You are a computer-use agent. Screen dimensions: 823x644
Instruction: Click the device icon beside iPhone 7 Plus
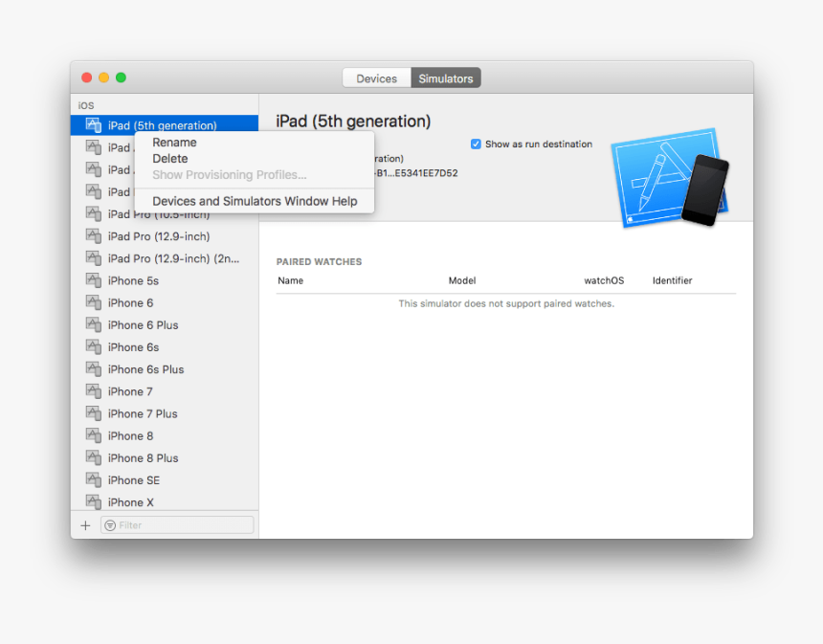pyautogui.click(x=93, y=413)
